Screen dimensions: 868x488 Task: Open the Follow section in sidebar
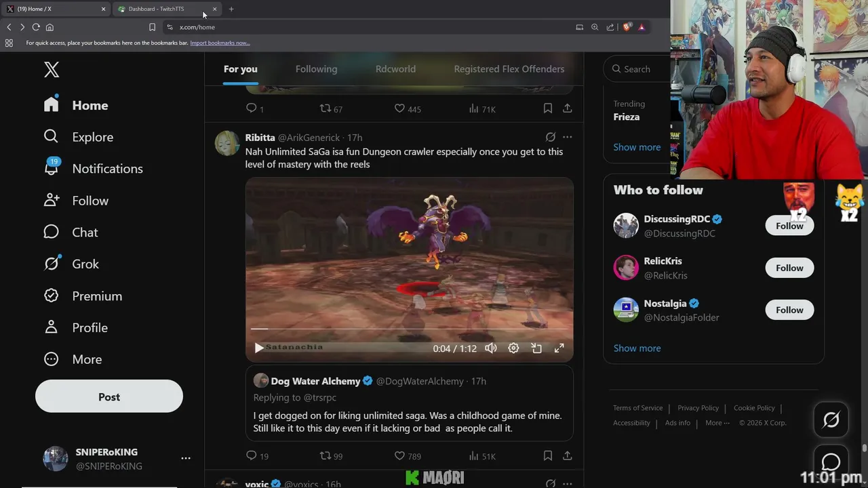tap(76, 201)
